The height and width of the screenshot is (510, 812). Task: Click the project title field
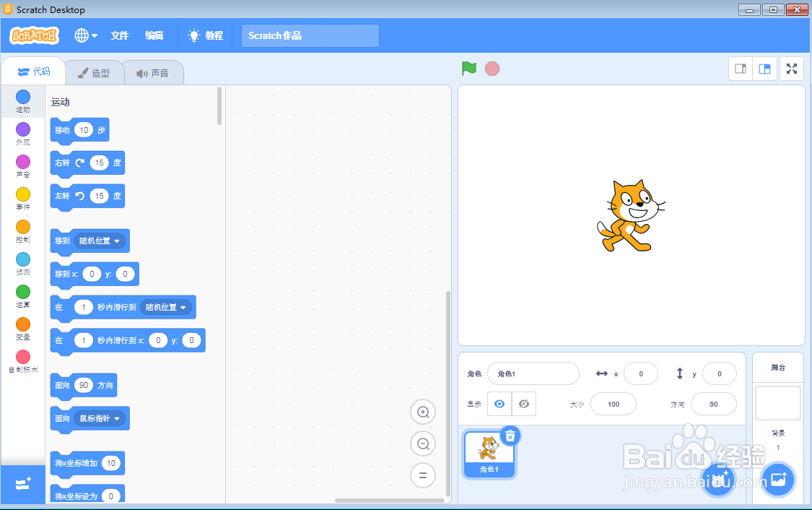(310, 36)
